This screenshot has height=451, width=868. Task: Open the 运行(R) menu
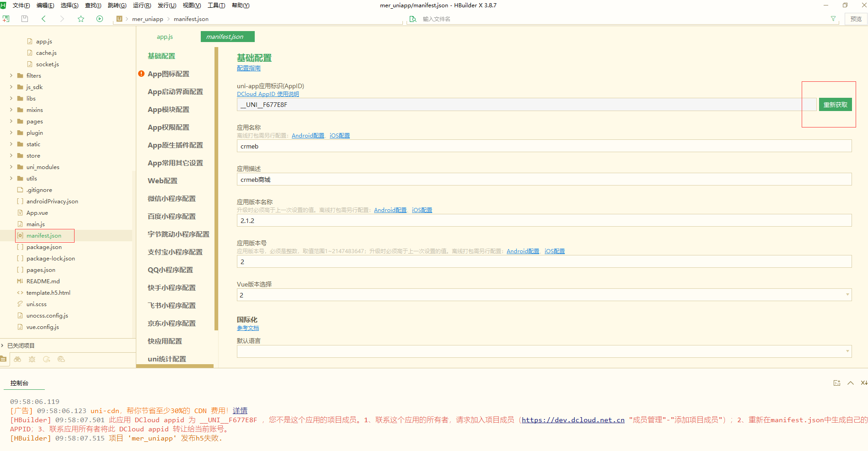click(142, 5)
